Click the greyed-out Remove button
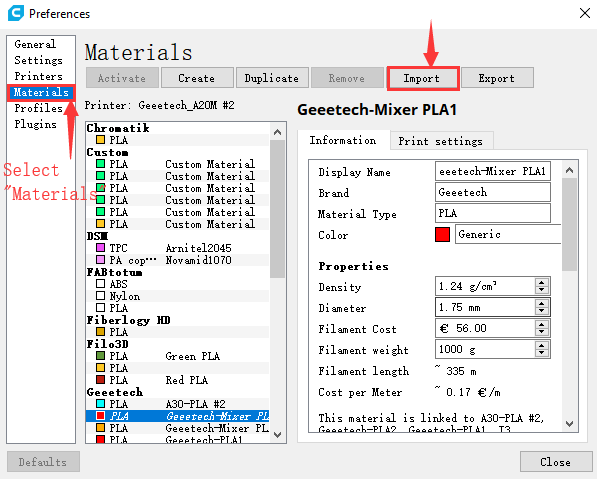 347,78
